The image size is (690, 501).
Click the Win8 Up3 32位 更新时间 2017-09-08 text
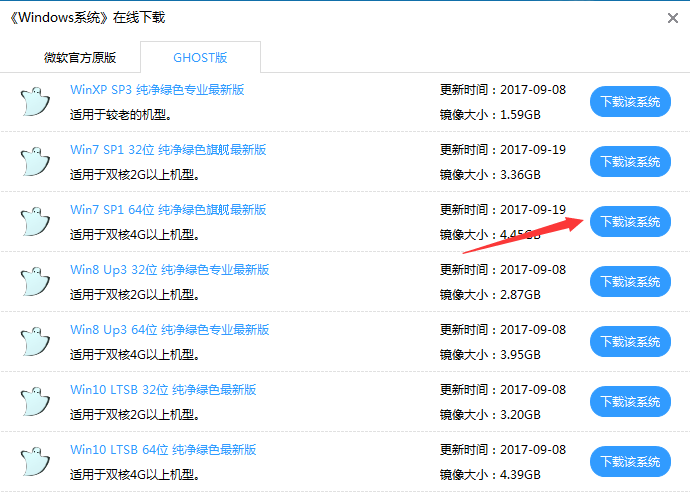[x=503, y=270]
